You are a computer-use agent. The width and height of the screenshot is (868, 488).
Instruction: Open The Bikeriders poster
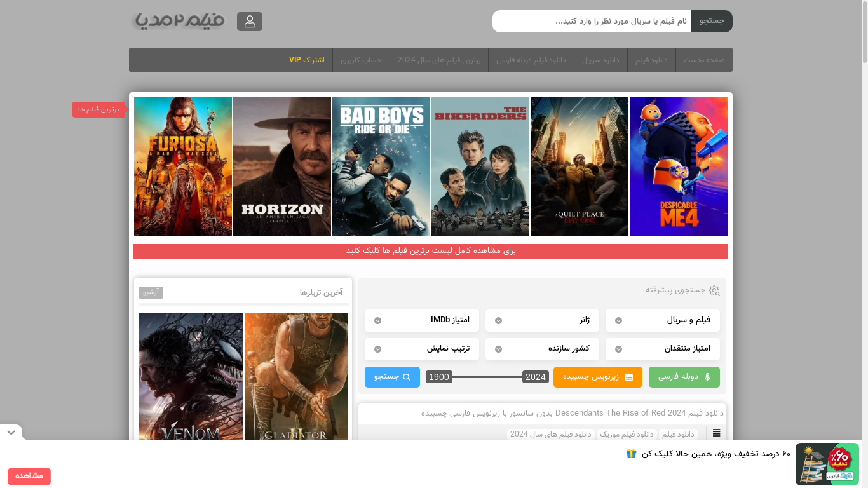pos(480,166)
